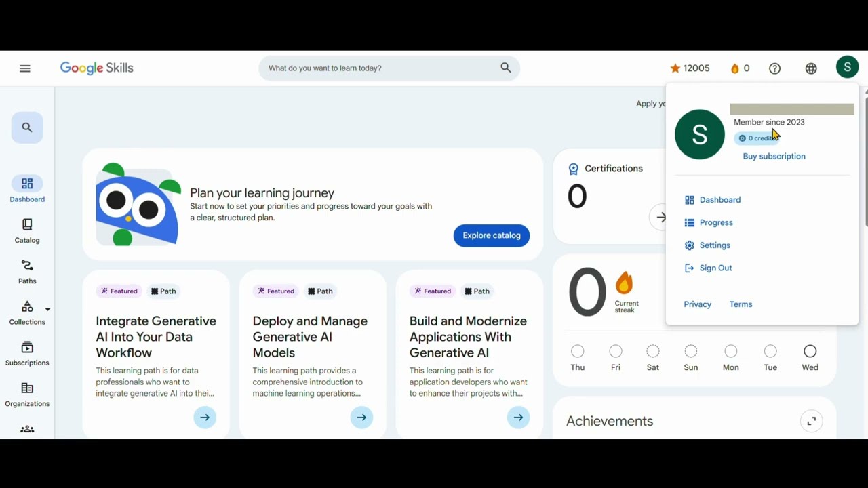Click the Certifications badge icon
This screenshot has width=868, height=488.
(x=574, y=169)
